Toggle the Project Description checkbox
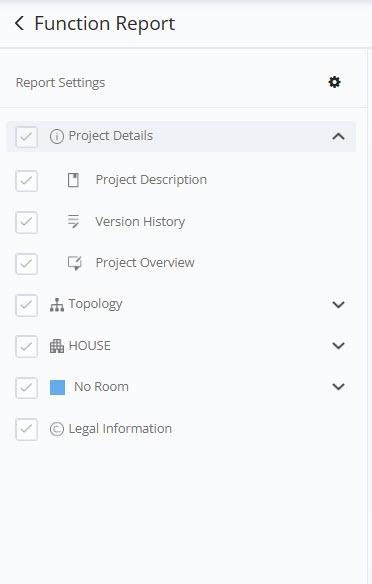The height and width of the screenshot is (584, 372). pos(26,181)
